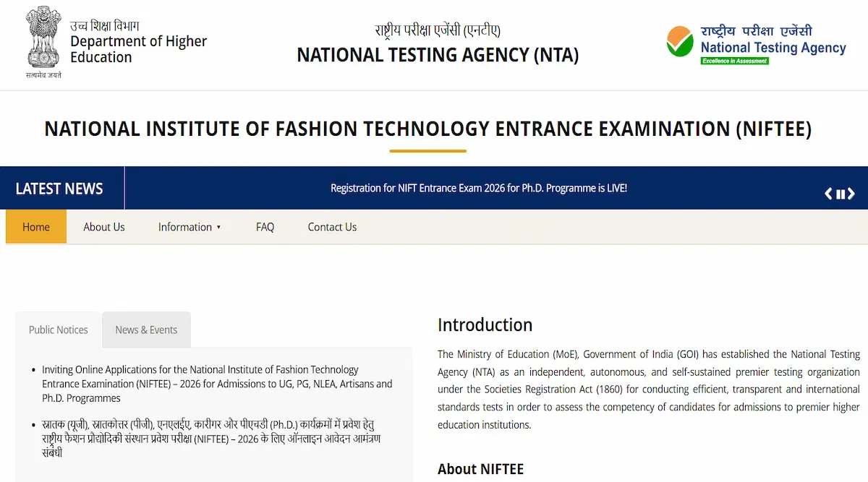The image size is (868, 482).
Task: Show the previous news item arrow
Action: pyautogui.click(x=829, y=194)
